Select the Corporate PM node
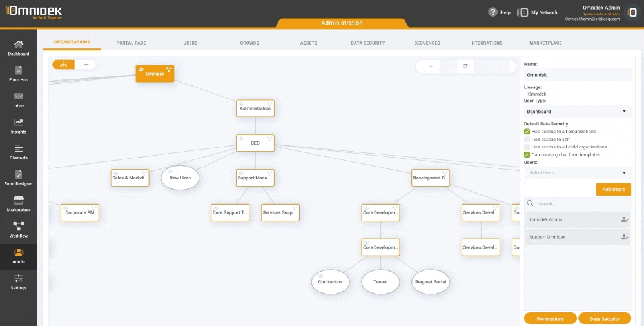Viewport: 644px width, 326px height. click(x=80, y=212)
